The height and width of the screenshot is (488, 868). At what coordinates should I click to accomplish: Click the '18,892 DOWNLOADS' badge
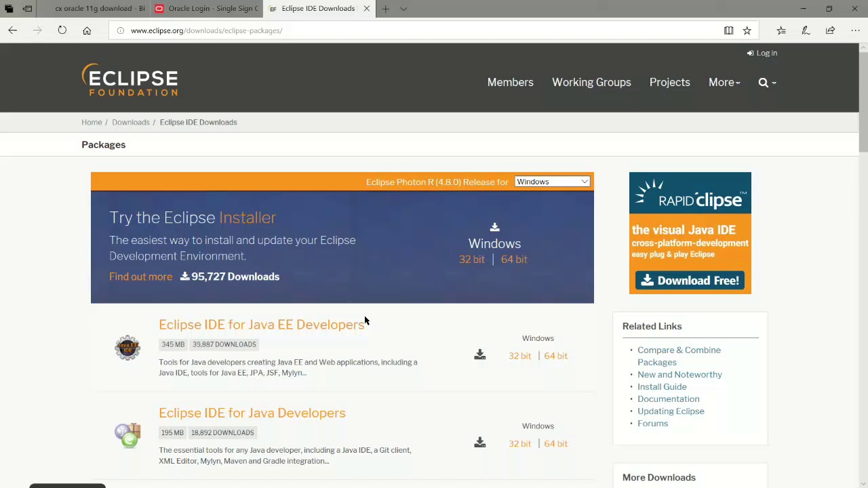tap(222, 432)
